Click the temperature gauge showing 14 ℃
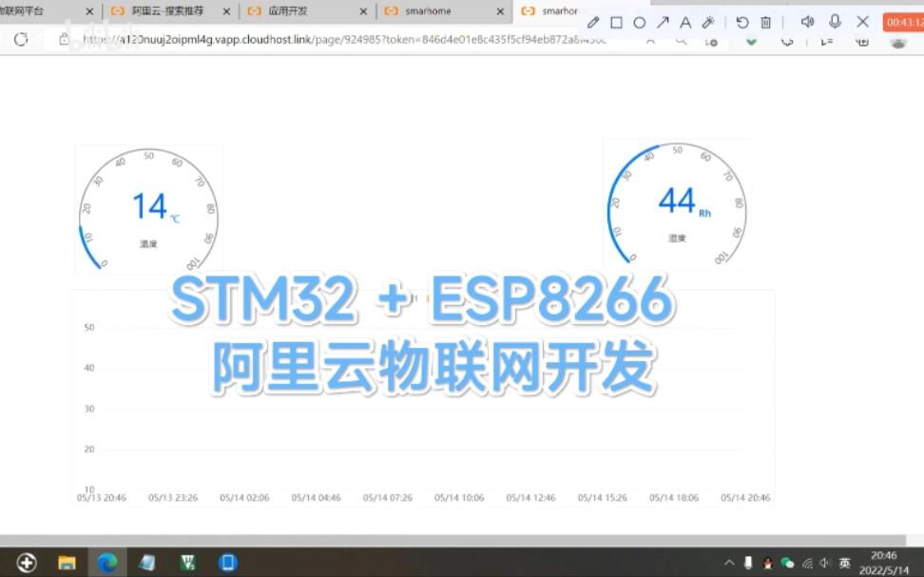This screenshot has height=577, width=924. tap(149, 209)
